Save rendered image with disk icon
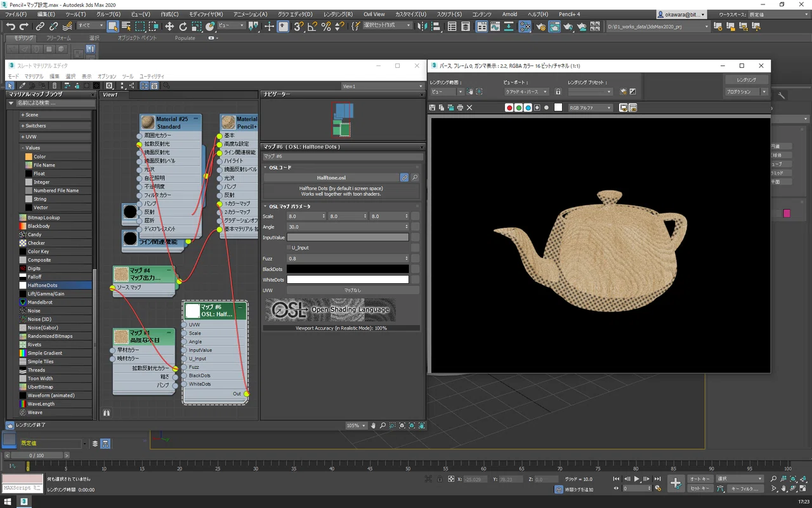 pyautogui.click(x=433, y=107)
